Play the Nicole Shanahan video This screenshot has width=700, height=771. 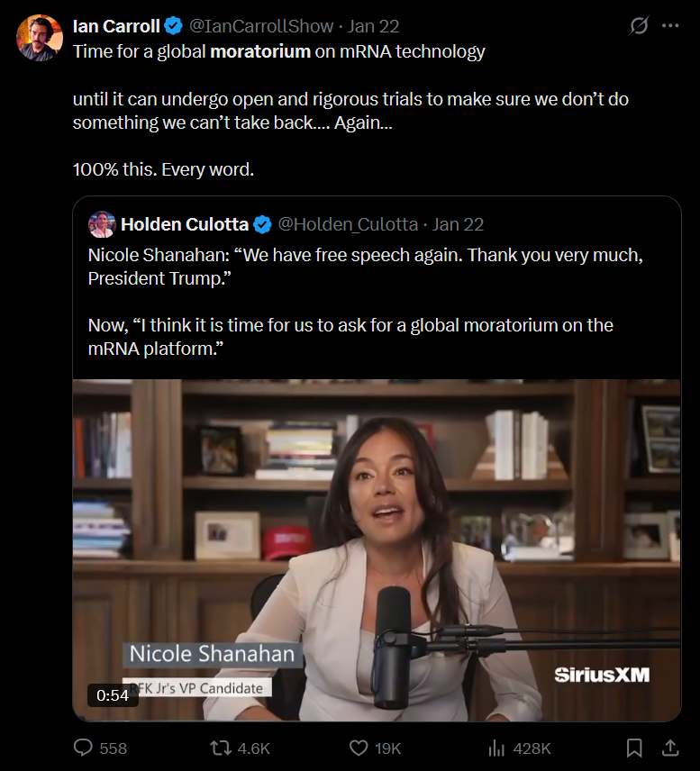[377, 549]
